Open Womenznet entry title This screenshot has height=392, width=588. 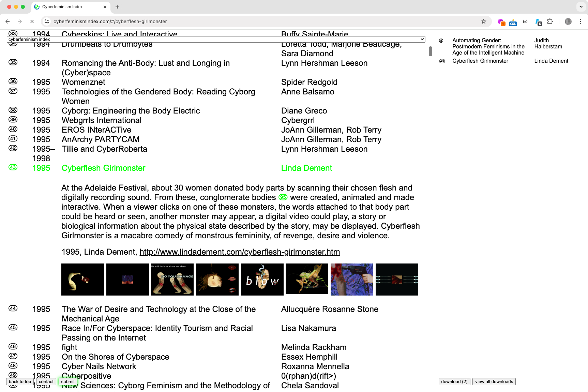click(84, 82)
